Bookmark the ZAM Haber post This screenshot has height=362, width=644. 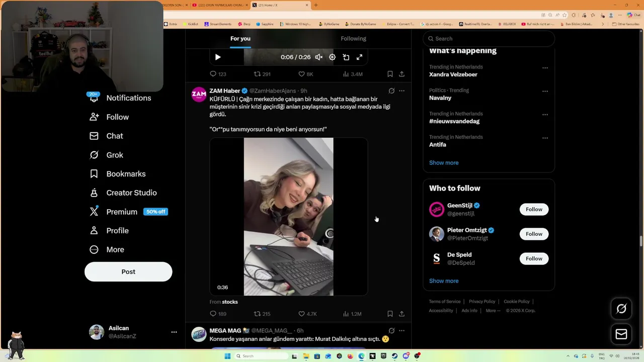click(x=390, y=314)
